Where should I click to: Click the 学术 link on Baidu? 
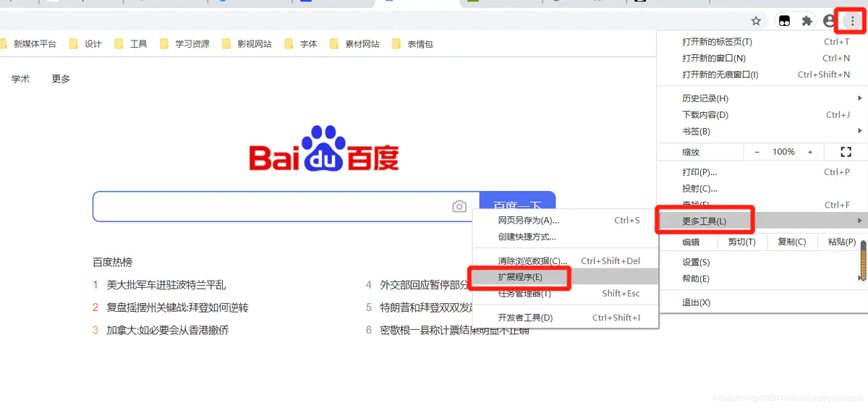point(20,79)
